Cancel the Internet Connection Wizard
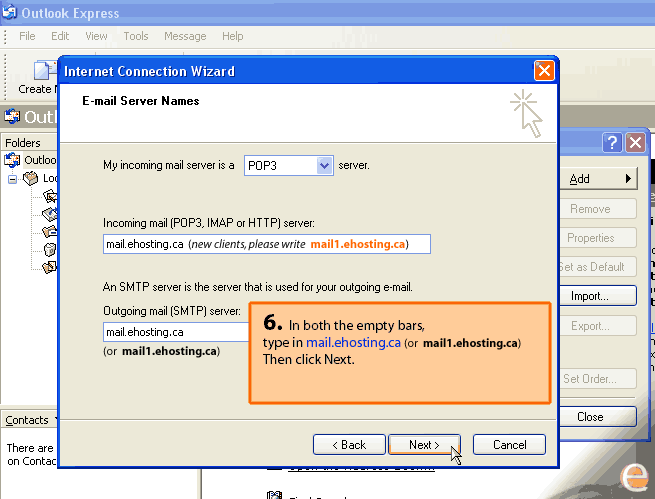Screen dimensions: 655x499 point(509,445)
